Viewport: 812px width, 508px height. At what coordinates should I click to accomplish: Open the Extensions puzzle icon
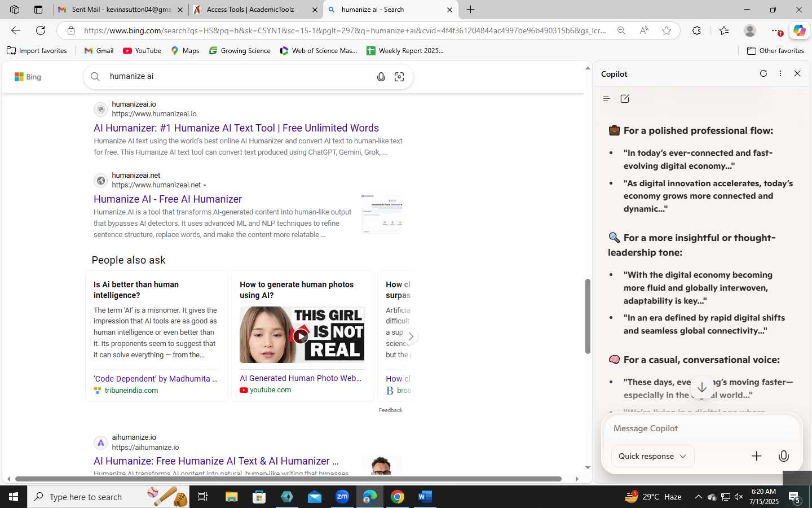click(x=696, y=30)
